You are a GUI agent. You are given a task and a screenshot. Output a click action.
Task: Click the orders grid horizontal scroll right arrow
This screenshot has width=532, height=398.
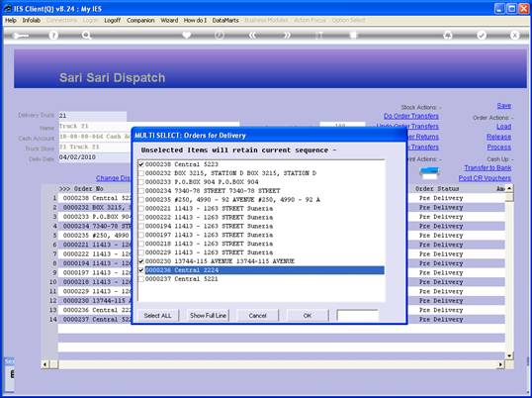(x=500, y=364)
